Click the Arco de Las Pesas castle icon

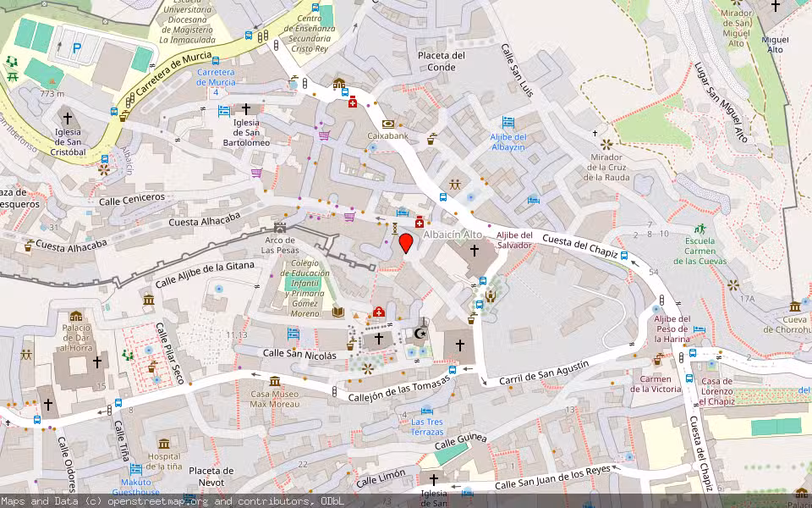pos(280,228)
